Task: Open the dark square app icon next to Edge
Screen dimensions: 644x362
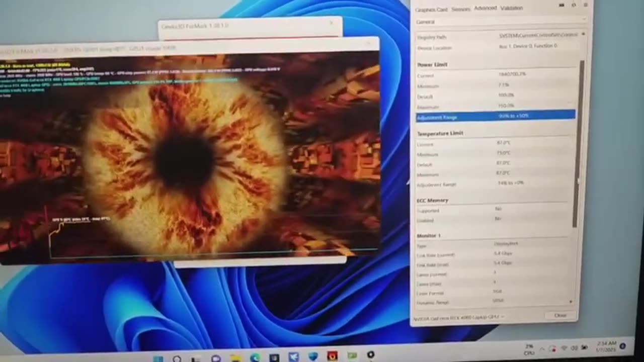Action: [274, 357]
